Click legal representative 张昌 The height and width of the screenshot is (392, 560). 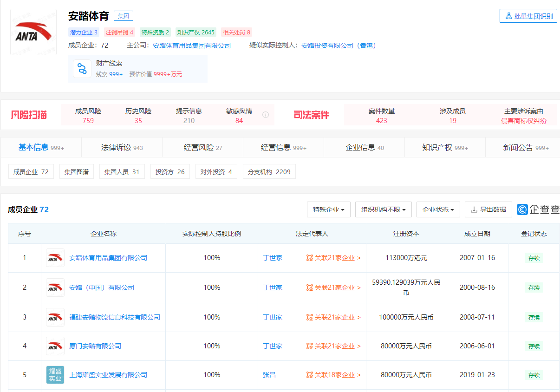(x=269, y=375)
